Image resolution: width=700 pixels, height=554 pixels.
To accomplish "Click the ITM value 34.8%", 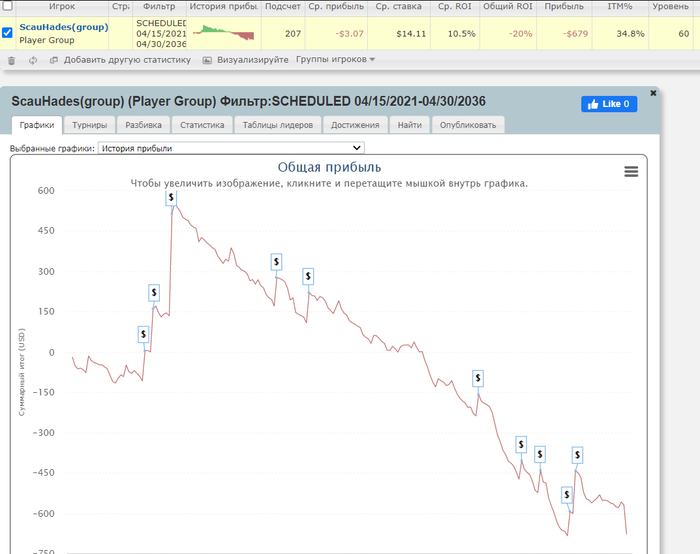I will [630, 33].
